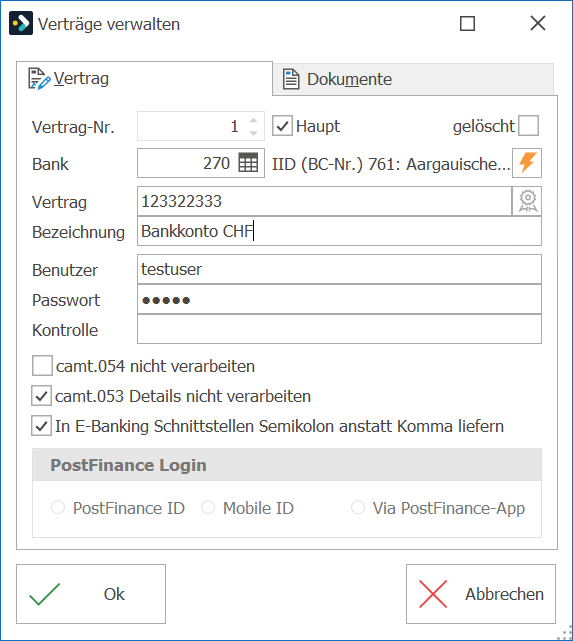
Task: Click the IID (BC-Nr.) 761: Aargauische text
Action: pyautogui.click(x=391, y=164)
